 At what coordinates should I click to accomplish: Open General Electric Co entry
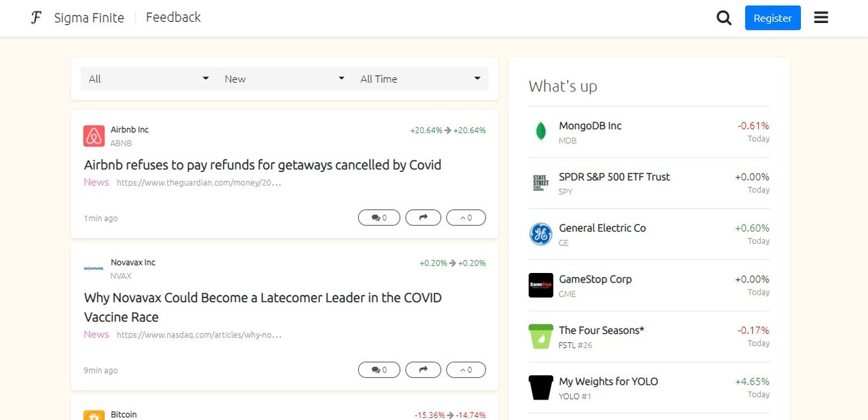(x=602, y=228)
